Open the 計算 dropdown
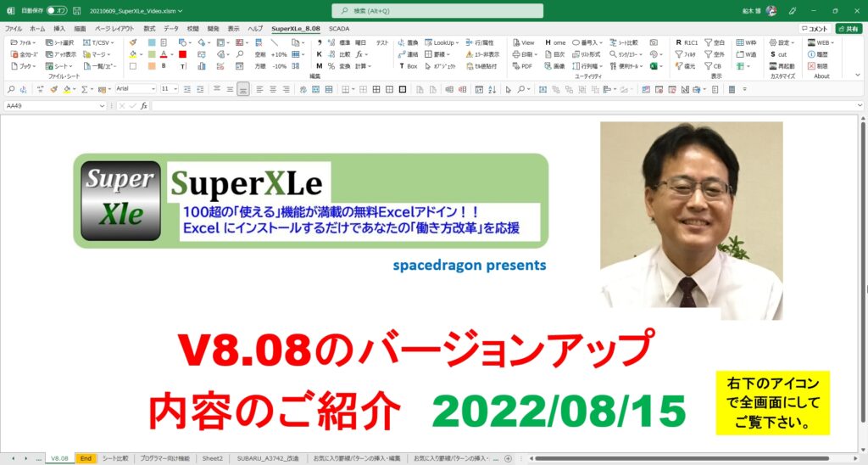 (x=363, y=66)
